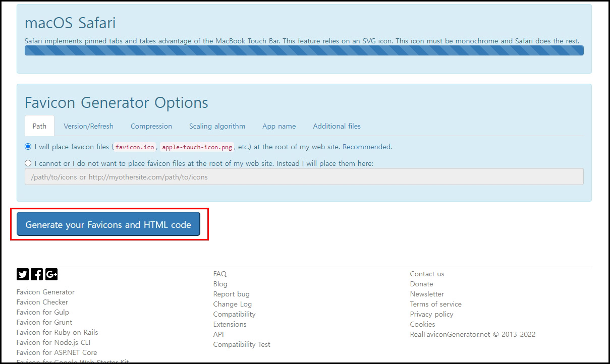The width and height of the screenshot is (610, 364).
Task: Open the Compatibility Test link
Action: tap(242, 344)
